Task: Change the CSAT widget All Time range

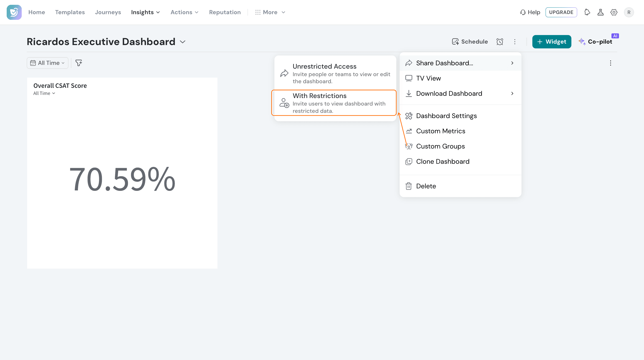Action: pos(44,93)
